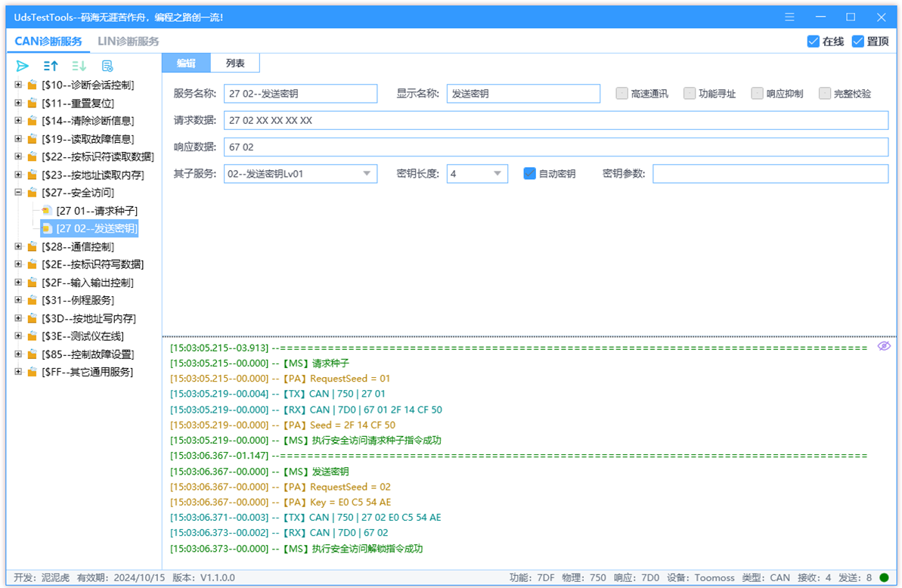902x588 pixels.
Task: Collapse the $27 安全访问 node
Action: pos(18,193)
